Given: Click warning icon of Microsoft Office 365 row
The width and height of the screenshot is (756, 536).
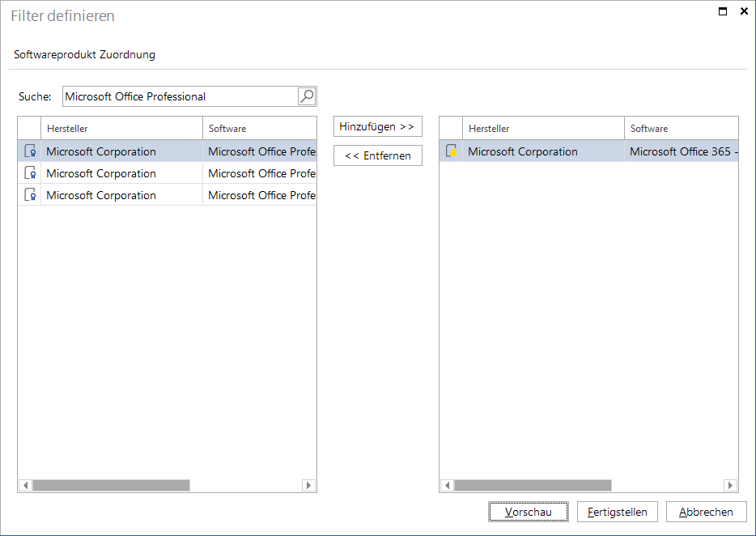Looking at the screenshot, I should (x=452, y=151).
